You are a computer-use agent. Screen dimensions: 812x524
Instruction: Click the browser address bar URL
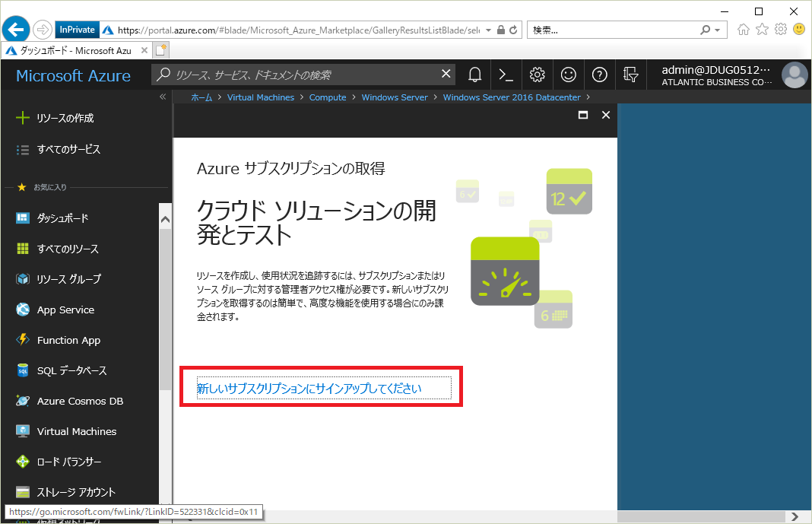(x=298, y=30)
